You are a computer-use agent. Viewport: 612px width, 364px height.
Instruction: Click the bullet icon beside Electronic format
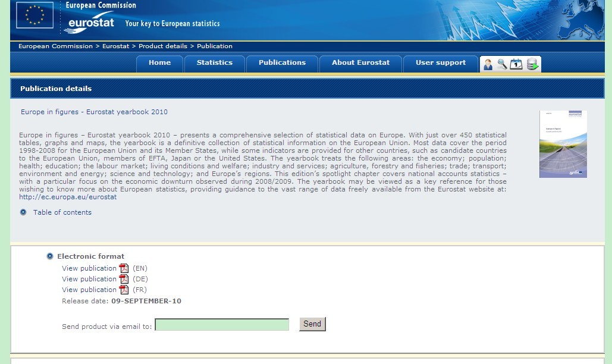(x=49, y=256)
